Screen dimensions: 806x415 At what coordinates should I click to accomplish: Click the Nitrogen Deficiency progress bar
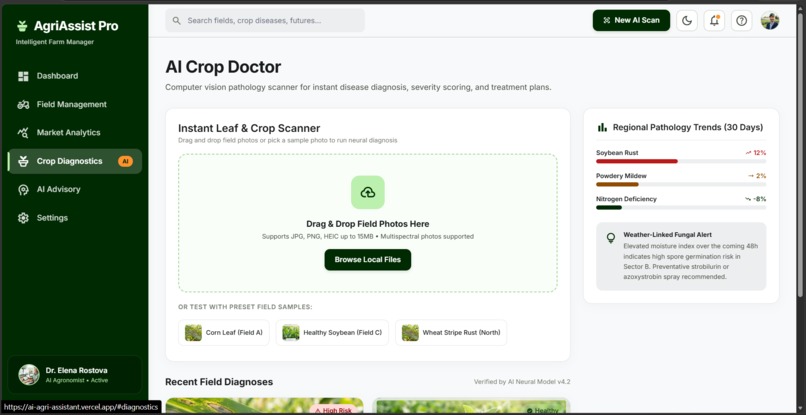pyautogui.click(x=681, y=208)
